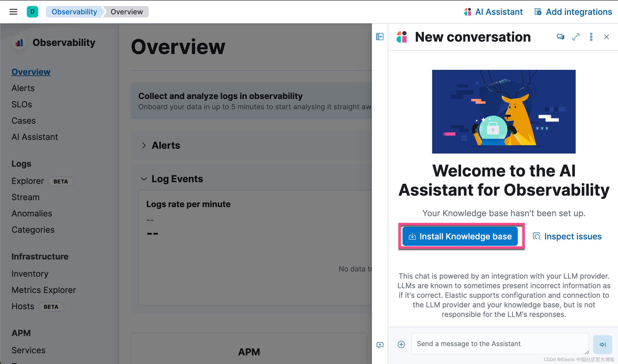Open Cases in the side navigation
Image resolution: width=618 pixels, height=364 pixels.
pyautogui.click(x=23, y=121)
